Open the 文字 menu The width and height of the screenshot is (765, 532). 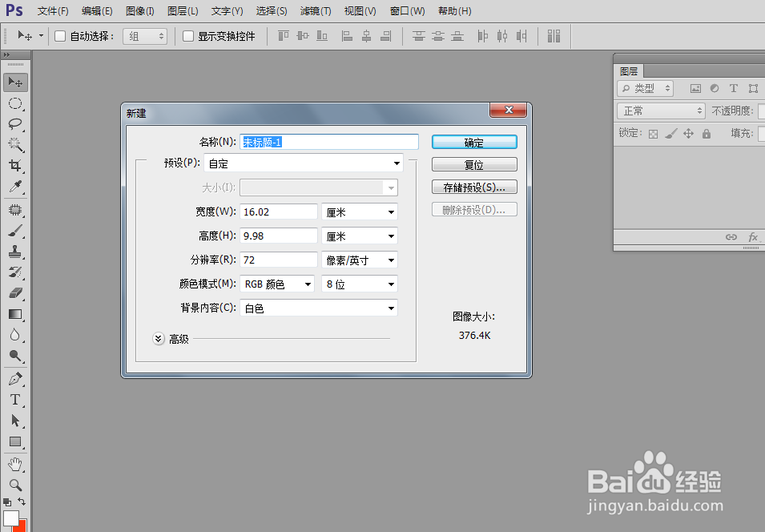click(226, 10)
